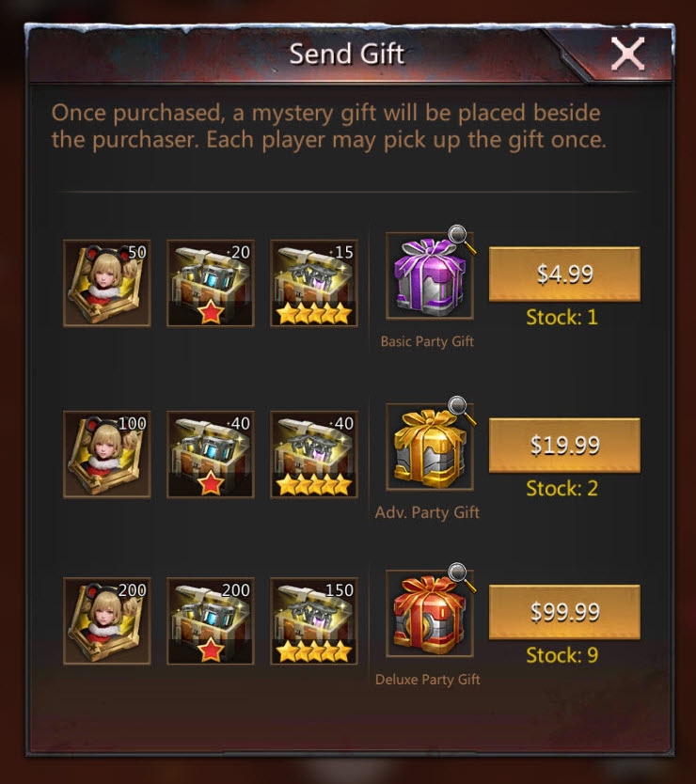Screen dimensions: 696x784
Task: Select the hero portrait with quantity 100
Action: point(106,454)
